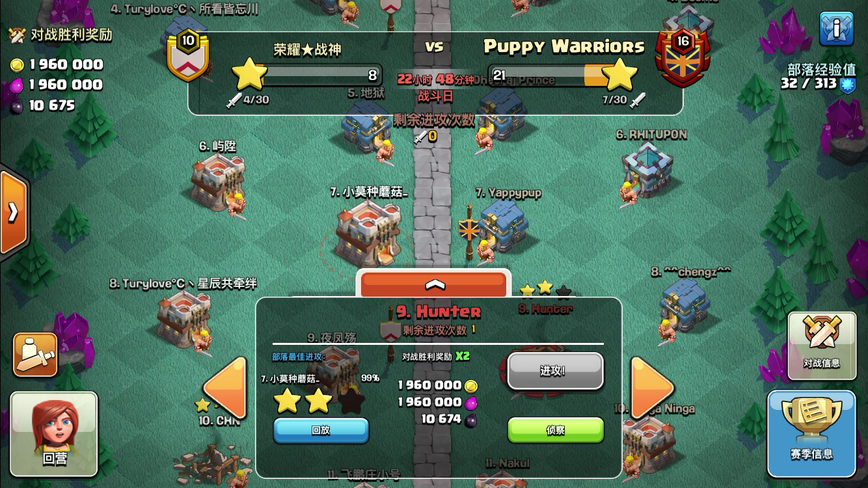Click the orange troop sword icon
868x488 pixels.
click(x=35, y=355)
